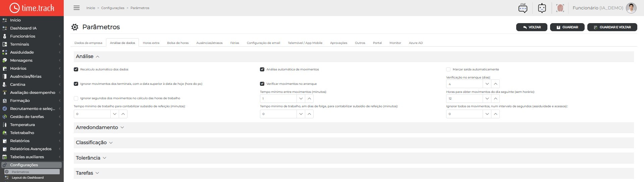Open the Ausências/atrasos tab

coord(209,43)
